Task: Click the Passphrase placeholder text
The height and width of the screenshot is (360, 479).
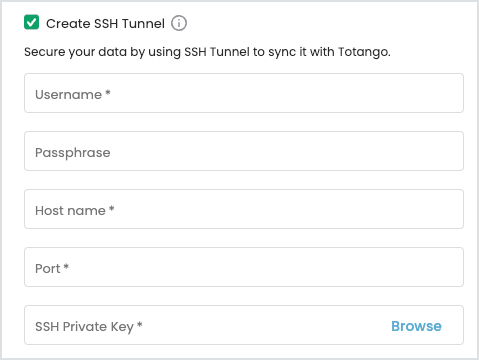Action: (x=73, y=153)
